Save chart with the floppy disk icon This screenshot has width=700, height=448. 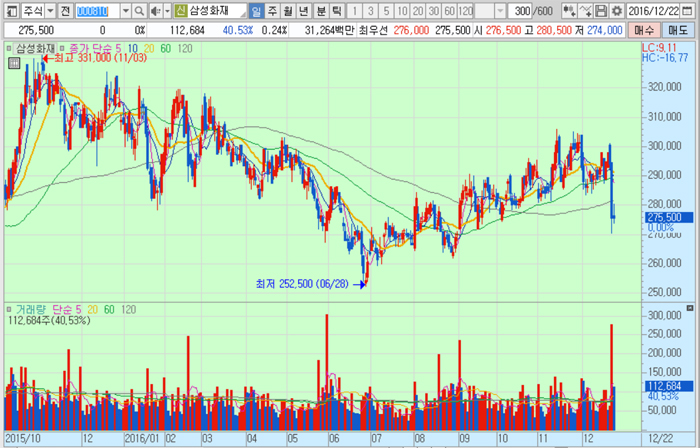[x=601, y=10]
